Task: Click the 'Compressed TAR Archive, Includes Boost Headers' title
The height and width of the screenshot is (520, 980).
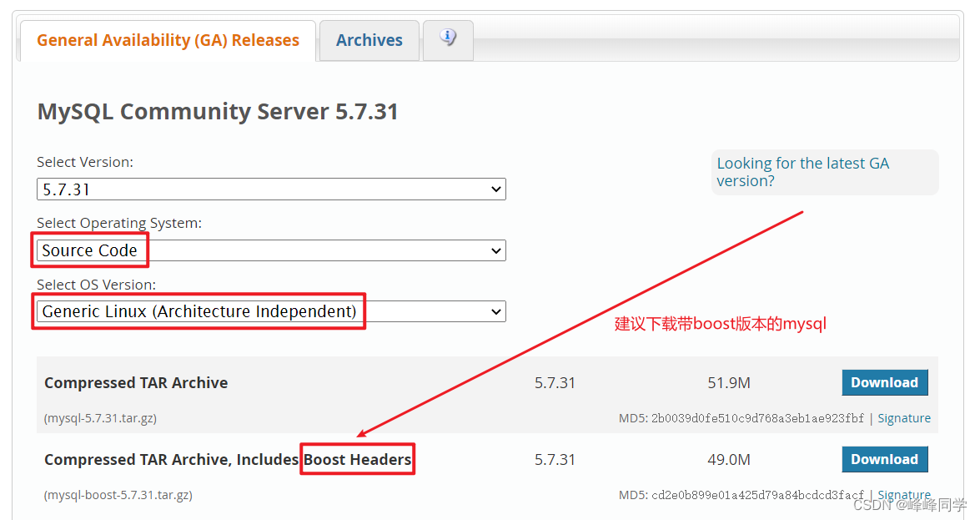Action: pos(228,460)
